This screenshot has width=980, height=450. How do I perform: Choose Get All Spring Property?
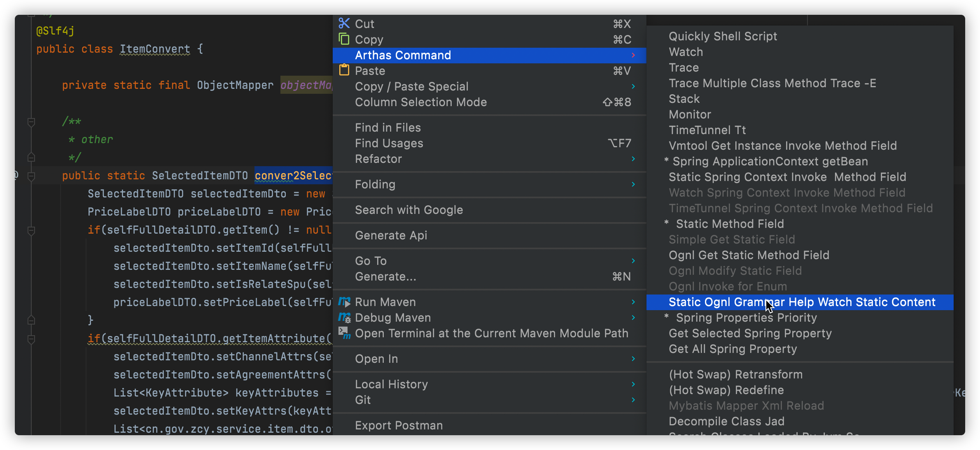click(x=800, y=349)
